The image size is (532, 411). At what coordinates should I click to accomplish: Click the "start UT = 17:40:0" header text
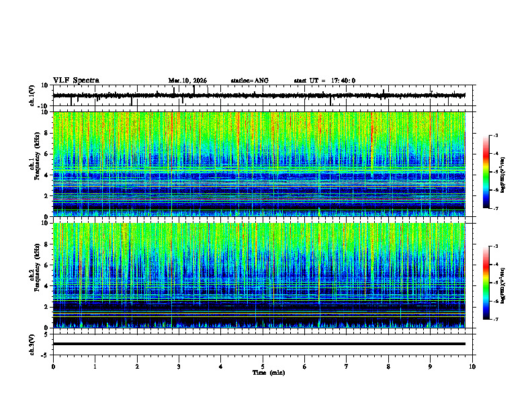pyautogui.click(x=324, y=81)
